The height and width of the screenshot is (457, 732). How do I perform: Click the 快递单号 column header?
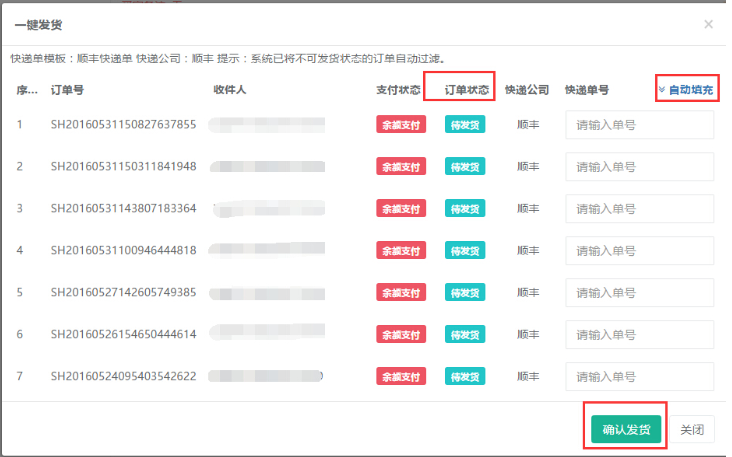click(x=587, y=90)
